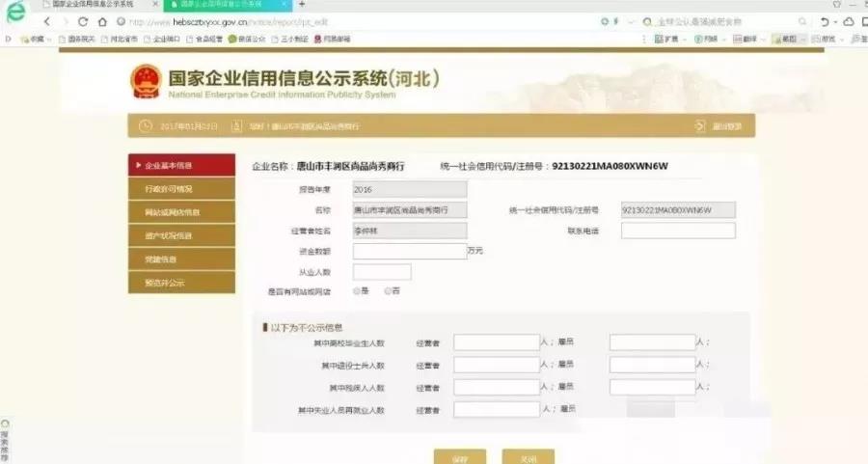Open the 食品经营 bookmark
The width and height of the screenshot is (868, 464).
tap(204, 40)
